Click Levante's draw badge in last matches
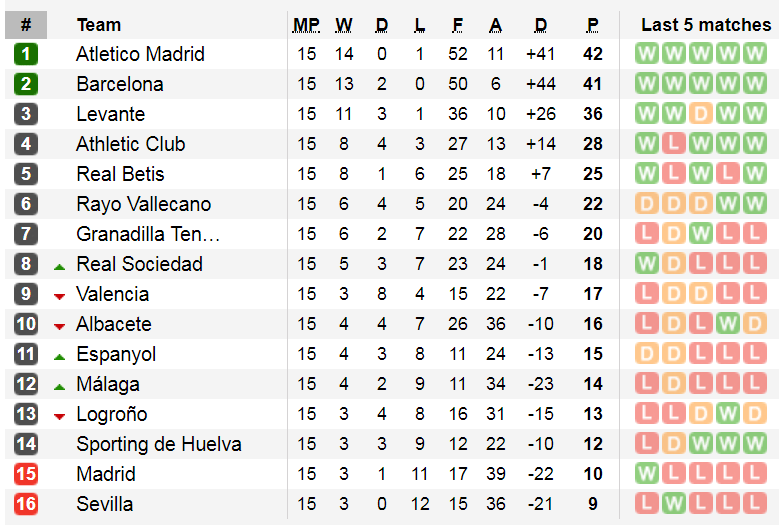Image resolution: width=779 pixels, height=525 pixels. [x=701, y=114]
